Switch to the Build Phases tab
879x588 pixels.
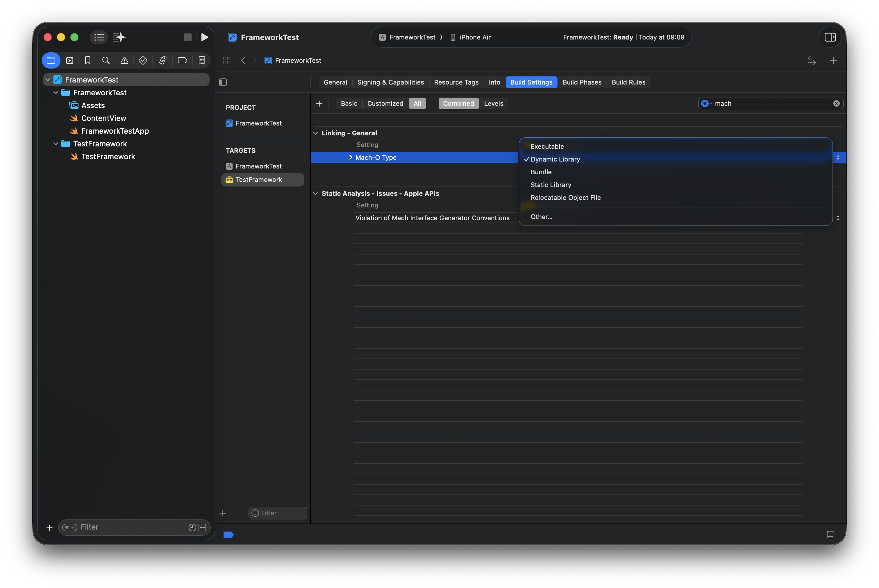[582, 82]
